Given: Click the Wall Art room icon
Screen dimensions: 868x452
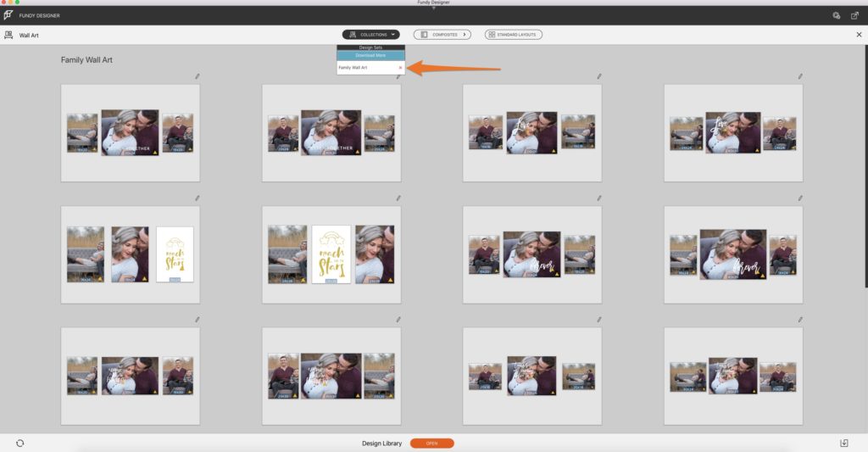Looking at the screenshot, I should 8,35.
